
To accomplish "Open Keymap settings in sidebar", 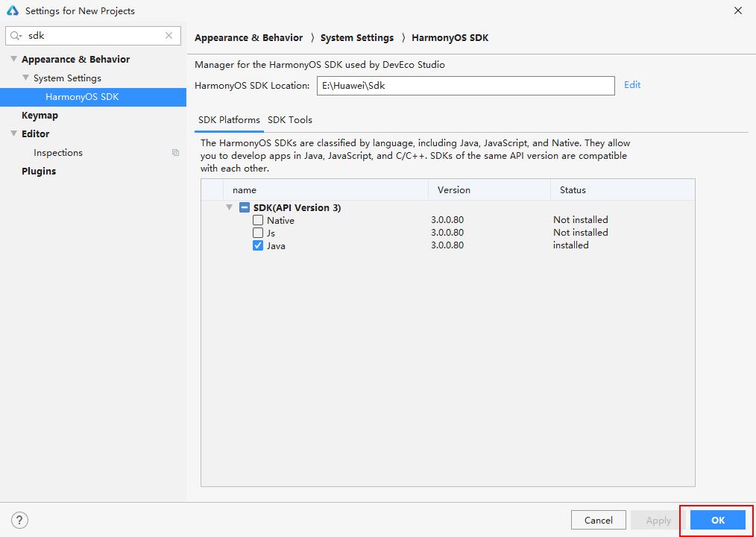I will coord(40,116).
